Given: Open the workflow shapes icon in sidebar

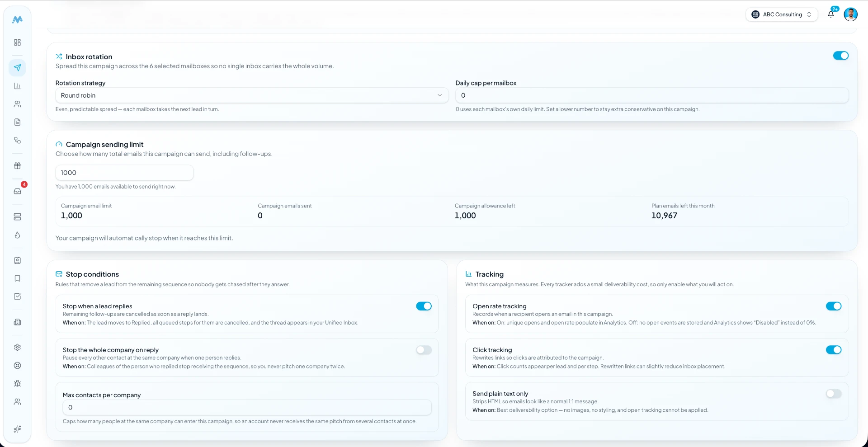Looking at the screenshot, I should (17, 140).
